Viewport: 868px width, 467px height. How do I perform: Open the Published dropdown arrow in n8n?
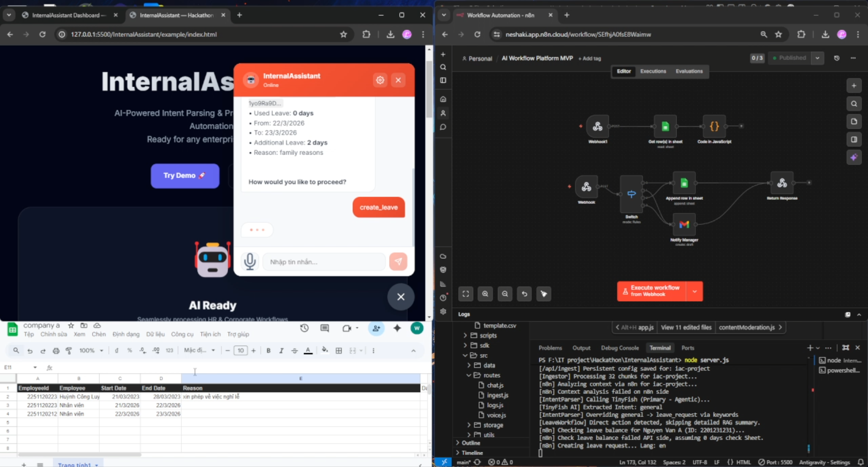pos(817,58)
